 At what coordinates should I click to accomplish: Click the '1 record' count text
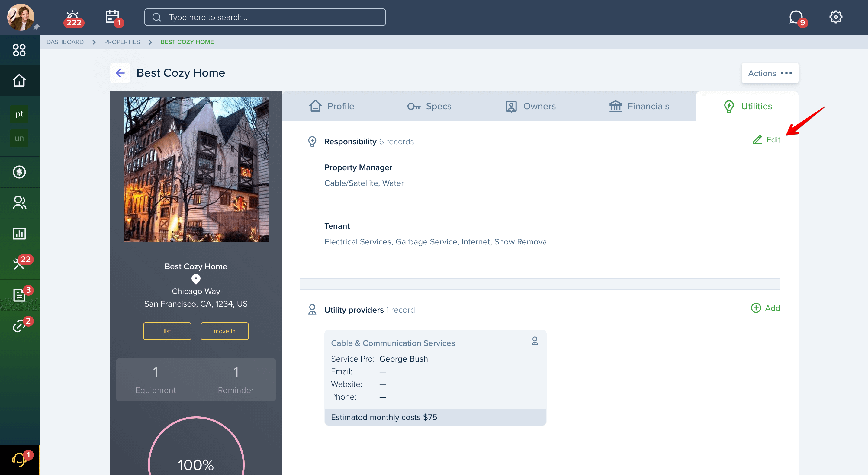coord(401,310)
